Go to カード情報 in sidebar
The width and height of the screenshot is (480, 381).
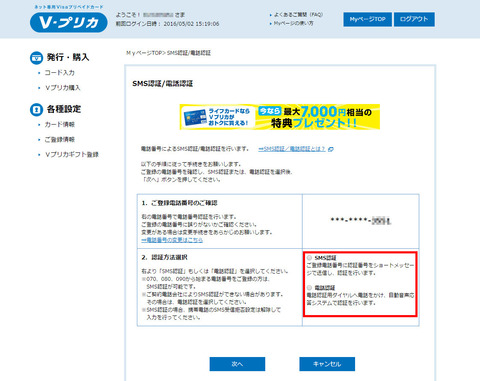coord(60,124)
